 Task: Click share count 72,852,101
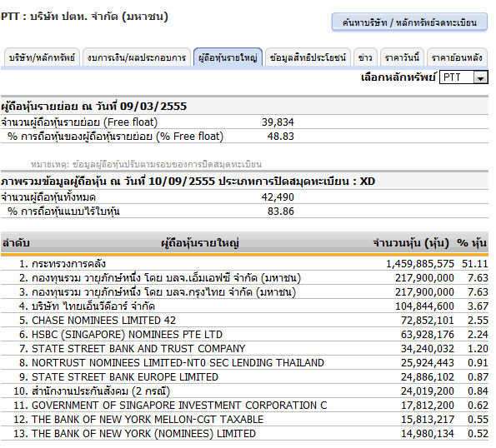coord(428,321)
